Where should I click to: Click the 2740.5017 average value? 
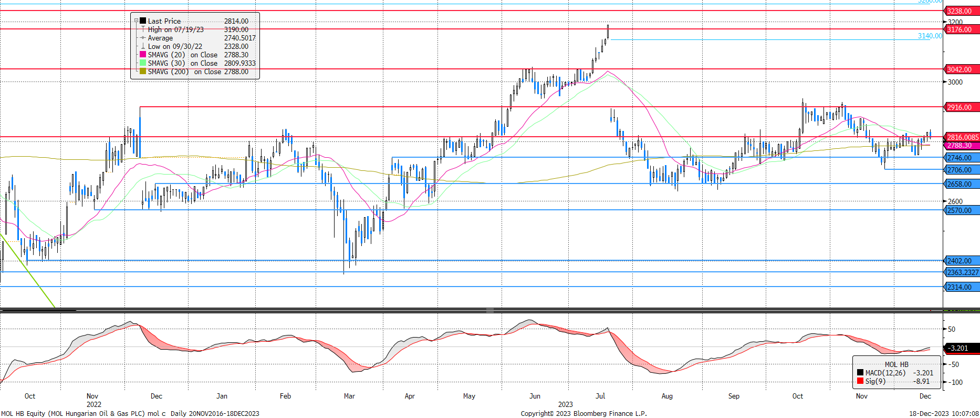[x=240, y=38]
